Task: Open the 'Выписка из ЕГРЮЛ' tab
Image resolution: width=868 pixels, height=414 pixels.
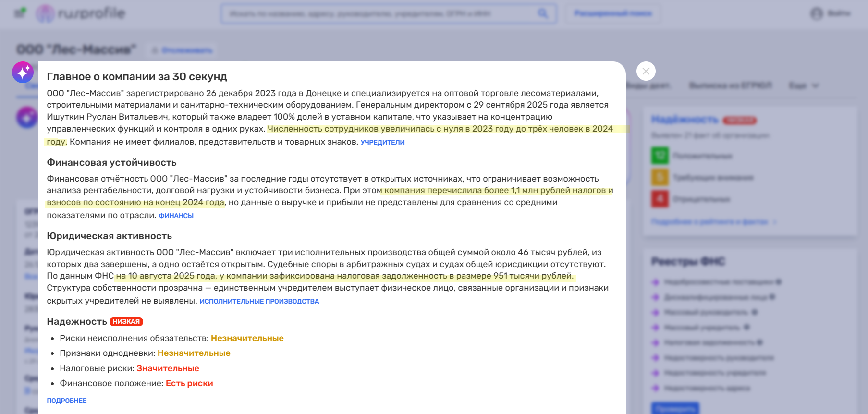Action: coord(730,85)
